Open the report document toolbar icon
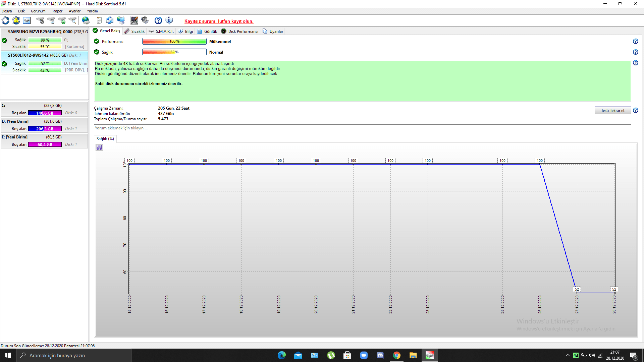The image size is (644, 362). [99, 20]
